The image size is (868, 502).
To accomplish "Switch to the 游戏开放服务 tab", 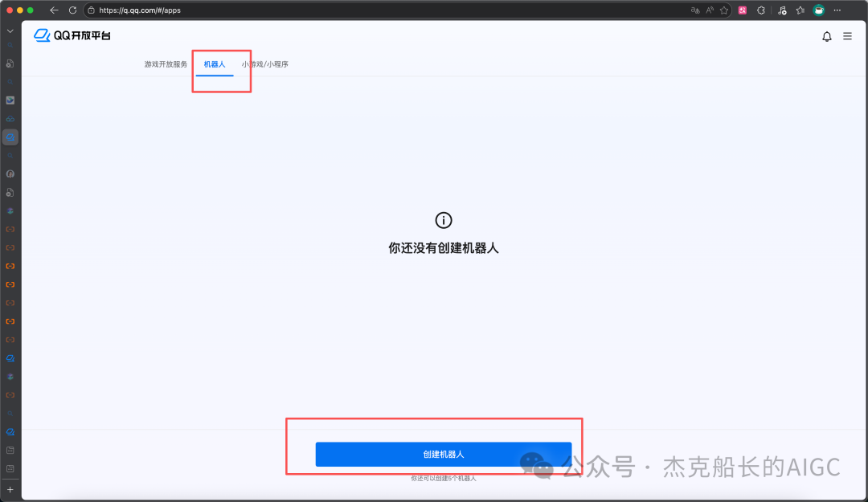I will coord(166,64).
